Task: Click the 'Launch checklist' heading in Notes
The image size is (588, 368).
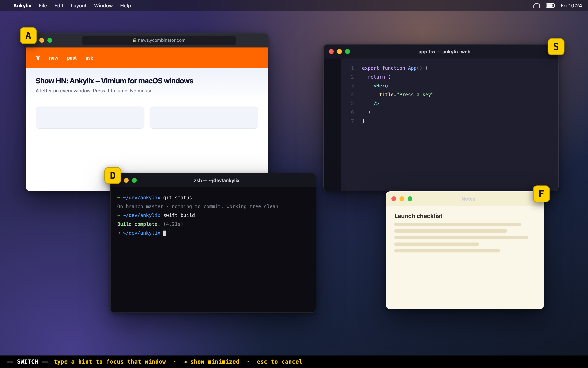Action: (x=418, y=216)
